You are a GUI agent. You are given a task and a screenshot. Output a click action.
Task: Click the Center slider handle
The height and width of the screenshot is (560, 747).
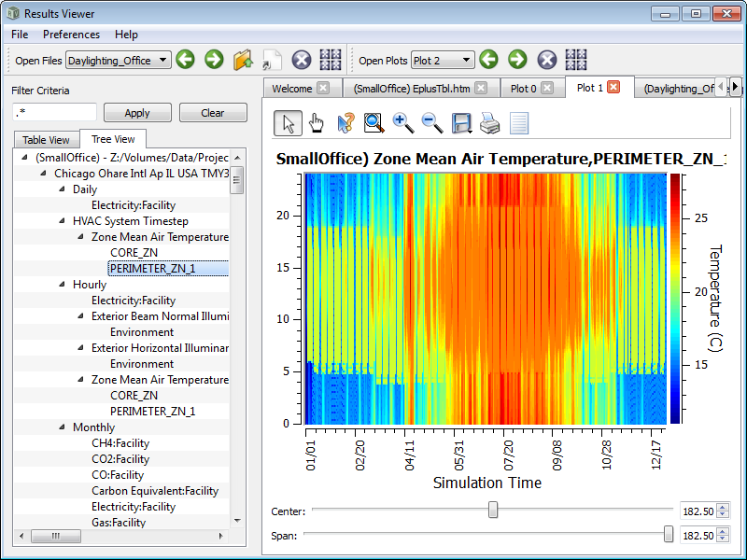coord(493,510)
